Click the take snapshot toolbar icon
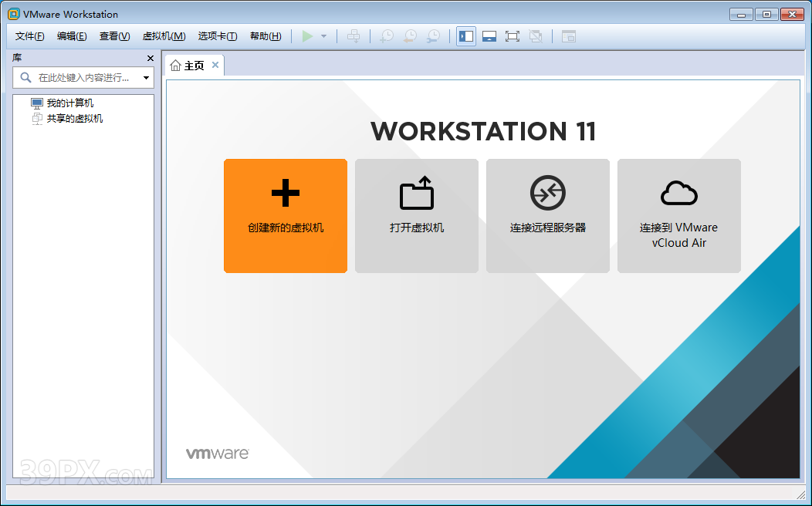Image resolution: width=812 pixels, height=506 pixels. coord(387,36)
